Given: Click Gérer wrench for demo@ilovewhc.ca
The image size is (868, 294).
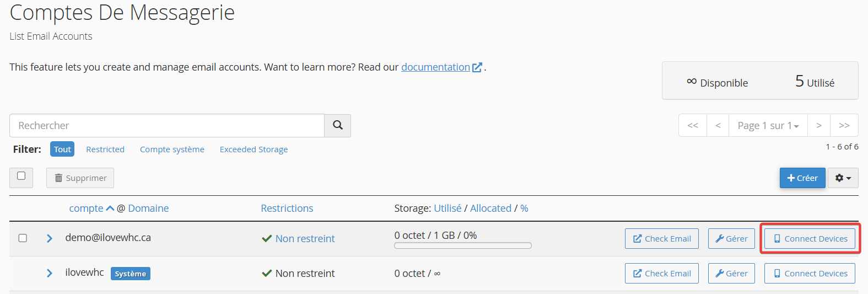Looking at the screenshot, I should [x=731, y=239].
